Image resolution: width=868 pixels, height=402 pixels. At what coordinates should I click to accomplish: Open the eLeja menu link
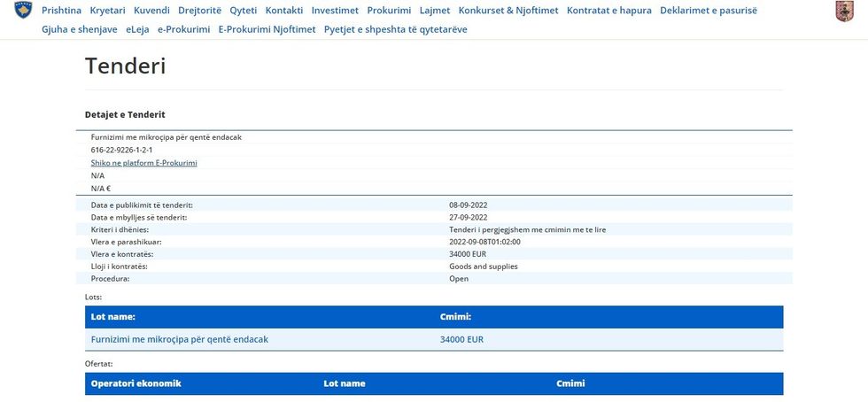[x=137, y=29]
